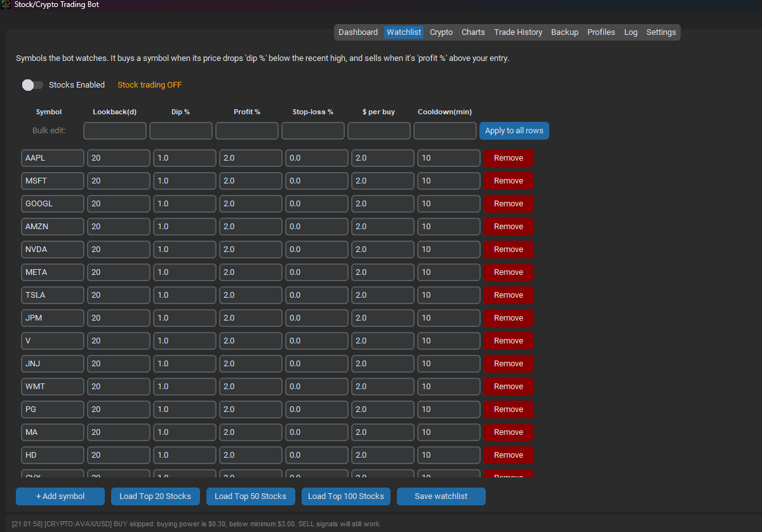Image resolution: width=762 pixels, height=532 pixels.
Task: Click the JPM symbol field
Action: (53, 318)
